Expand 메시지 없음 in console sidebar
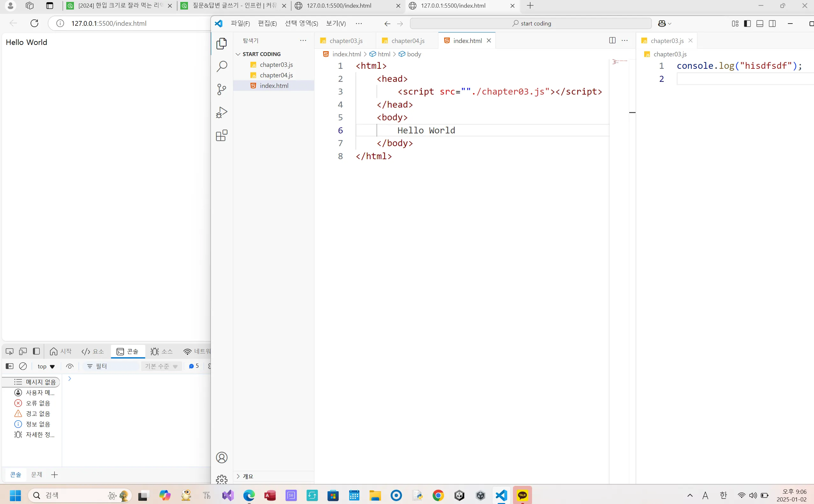Screen dimensions: 814x504 click(x=31, y=382)
